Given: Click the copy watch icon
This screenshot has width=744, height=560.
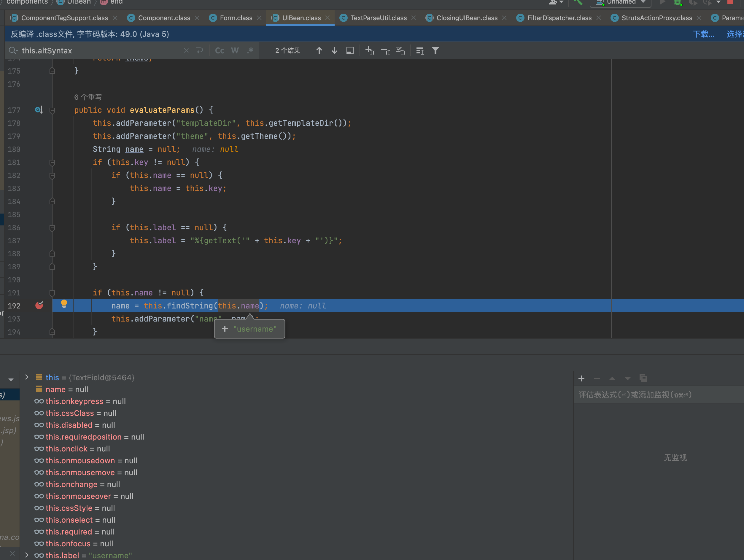Looking at the screenshot, I should pos(643,378).
